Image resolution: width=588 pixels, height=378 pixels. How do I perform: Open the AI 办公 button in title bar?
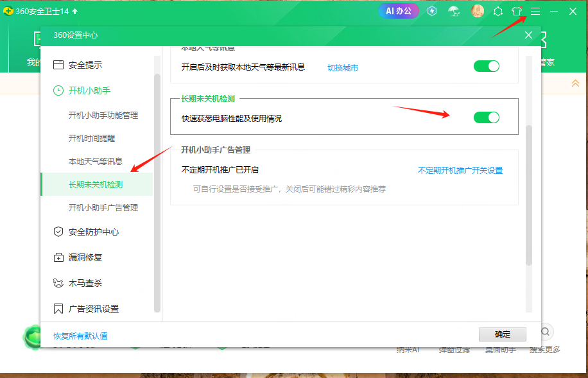click(x=399, y=11)
